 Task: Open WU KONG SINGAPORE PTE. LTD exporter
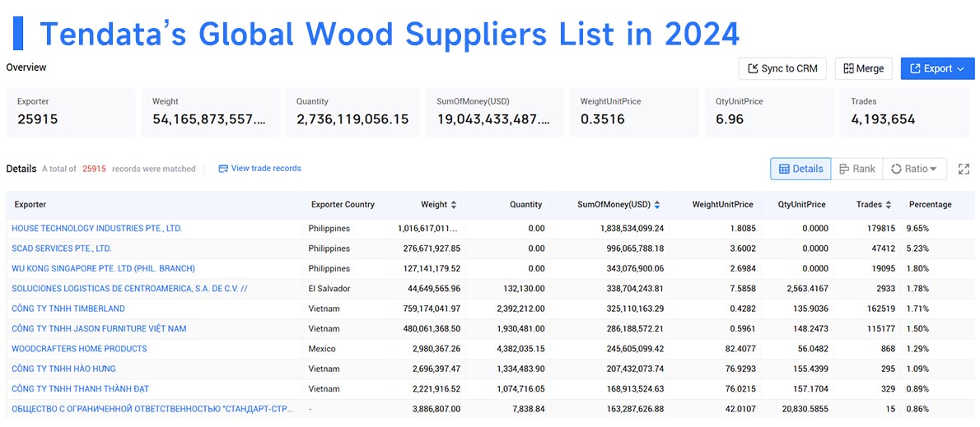click(103, 268)
